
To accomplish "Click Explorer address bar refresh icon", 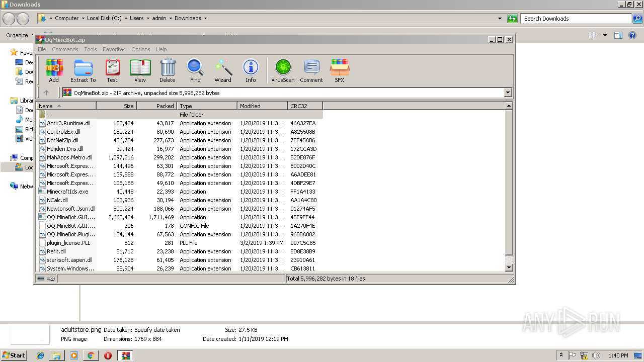I will 512,19.
